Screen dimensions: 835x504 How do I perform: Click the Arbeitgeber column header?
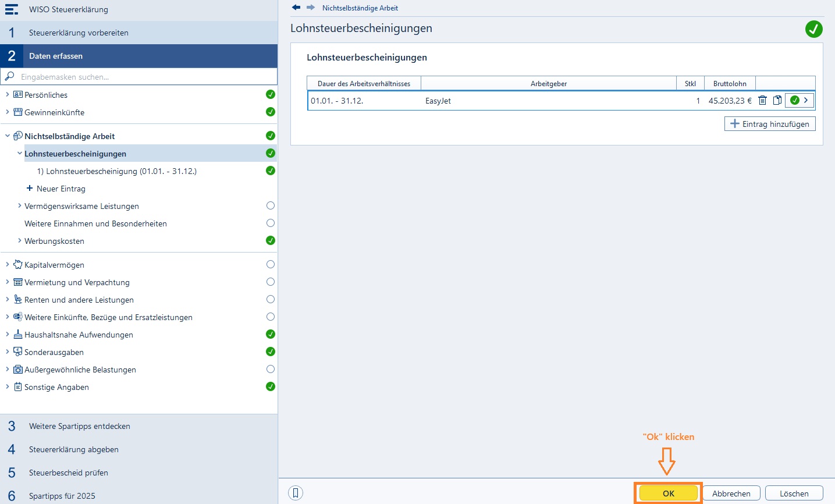tap(549, 83)
